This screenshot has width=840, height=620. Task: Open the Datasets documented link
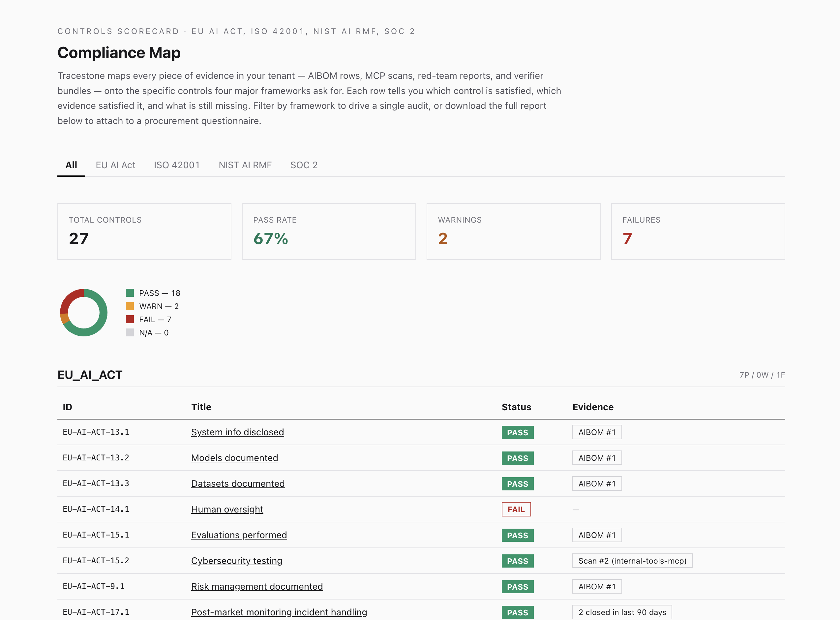[238, 483]
